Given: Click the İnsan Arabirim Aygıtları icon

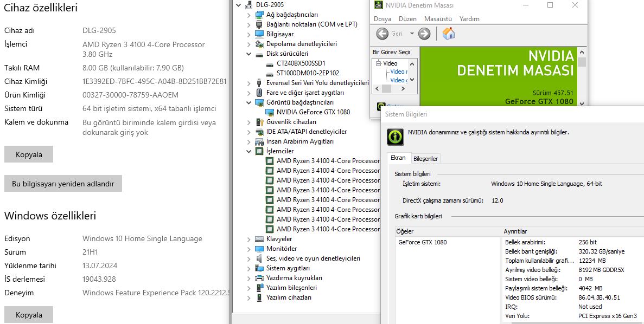Looking at the screenshot, I should click(x=259, y=141).
